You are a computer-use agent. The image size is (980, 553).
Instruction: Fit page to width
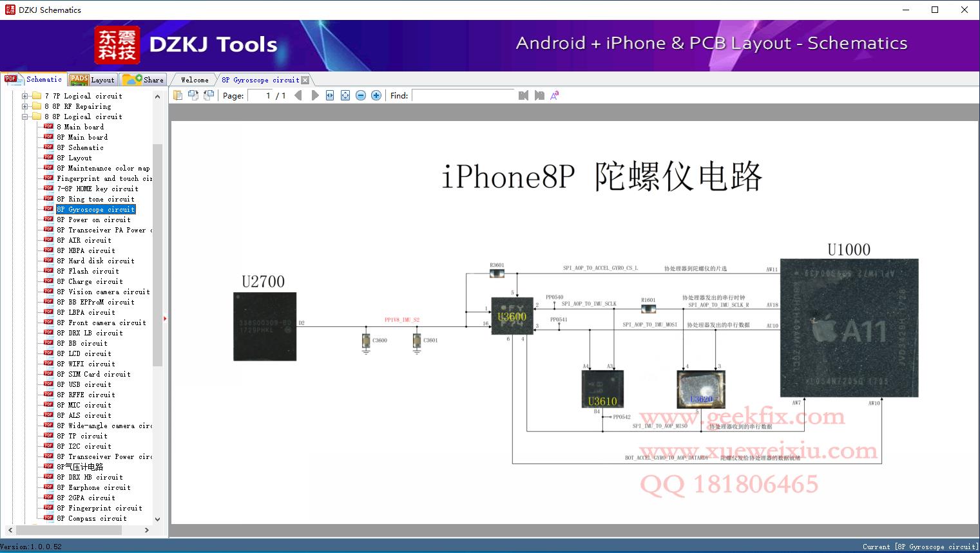pos(330,95)
